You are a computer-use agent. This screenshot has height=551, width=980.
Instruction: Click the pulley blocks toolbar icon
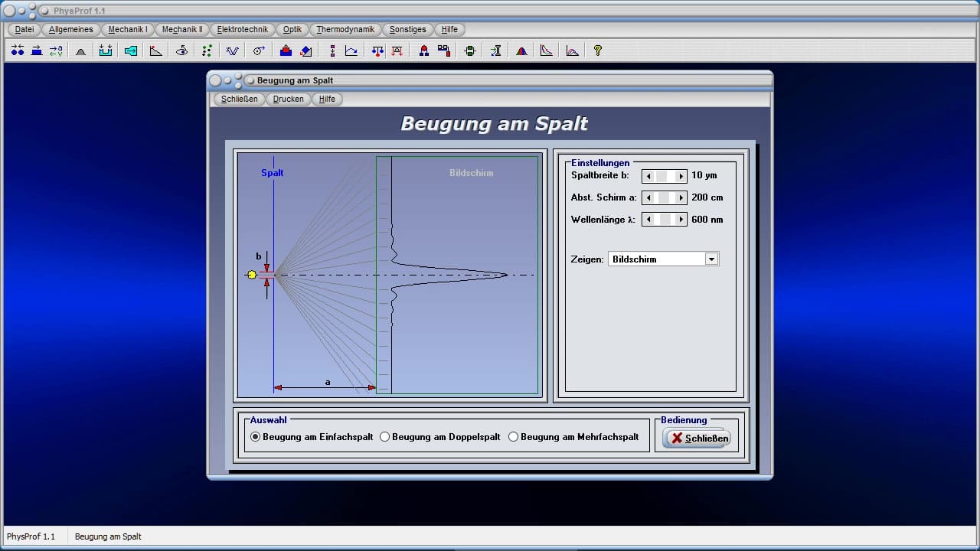click(443, 51)
